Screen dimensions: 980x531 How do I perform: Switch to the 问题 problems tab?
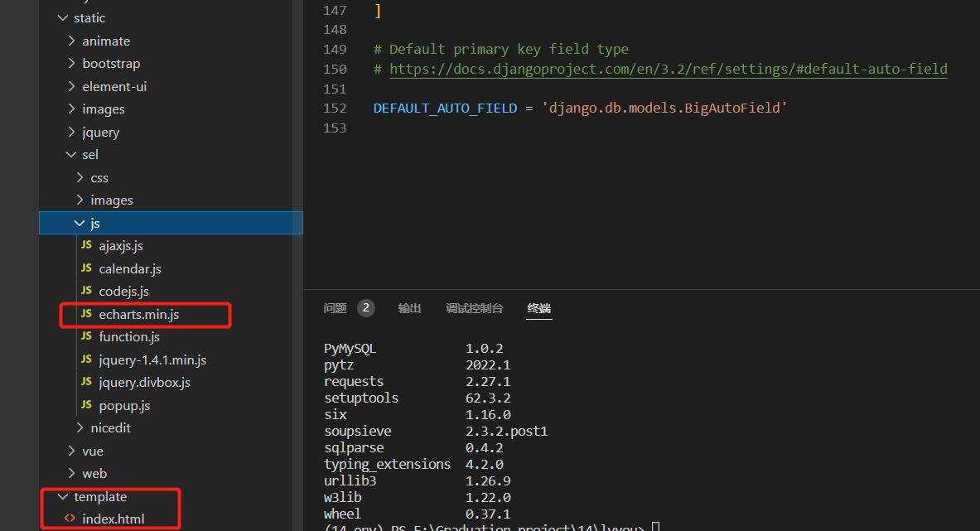[x=335, y=308]
